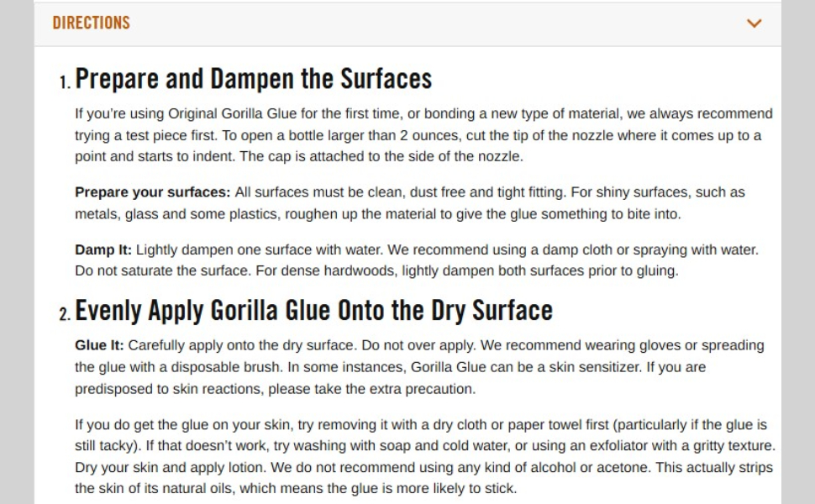Click the paragraph starting "If you do get"
The image size is (815, 504).
click(x=420, y=456)
